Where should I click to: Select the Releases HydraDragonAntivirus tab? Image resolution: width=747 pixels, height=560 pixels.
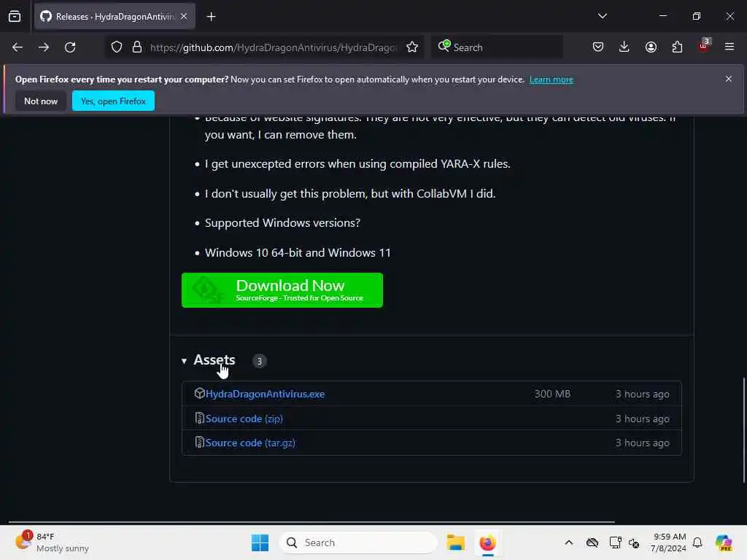coord(115,17)
